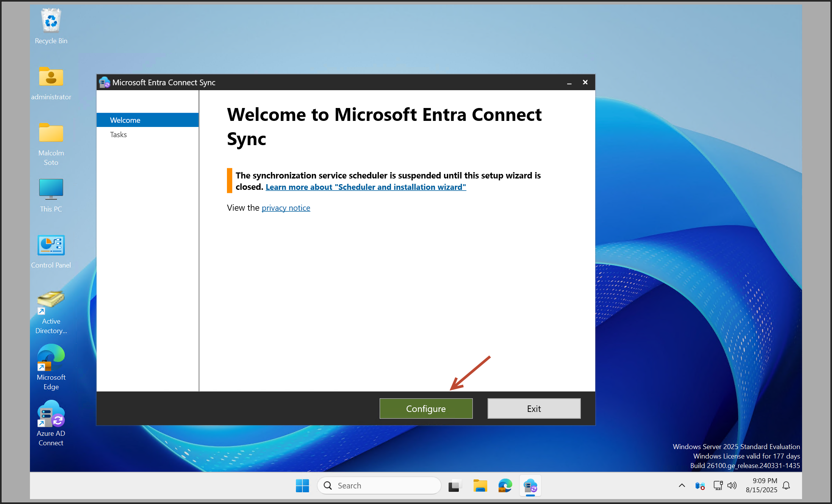The height and width of the screenshot is (504, 832).
Task: Click the Azure AD Connect desktop shortcut
Action: click(51, 414)
